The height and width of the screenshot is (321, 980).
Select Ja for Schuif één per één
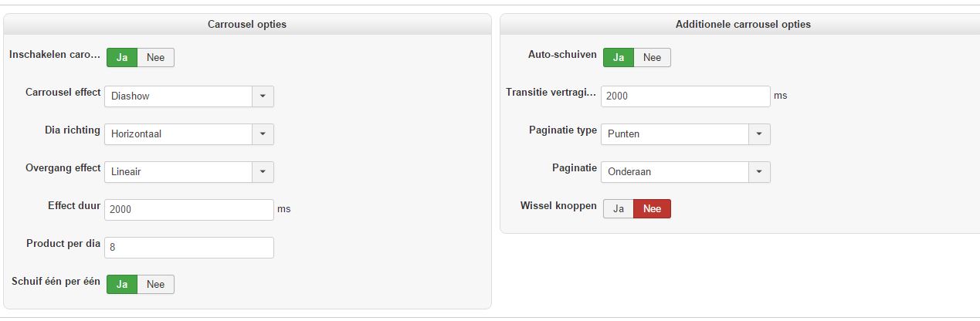[x=122, y=284]
